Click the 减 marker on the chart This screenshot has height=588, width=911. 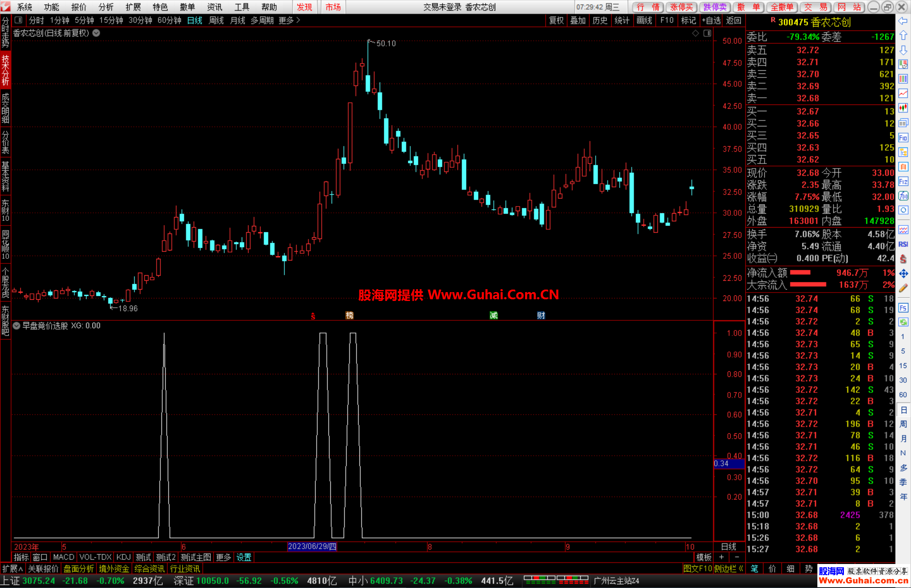pos(493,315)
